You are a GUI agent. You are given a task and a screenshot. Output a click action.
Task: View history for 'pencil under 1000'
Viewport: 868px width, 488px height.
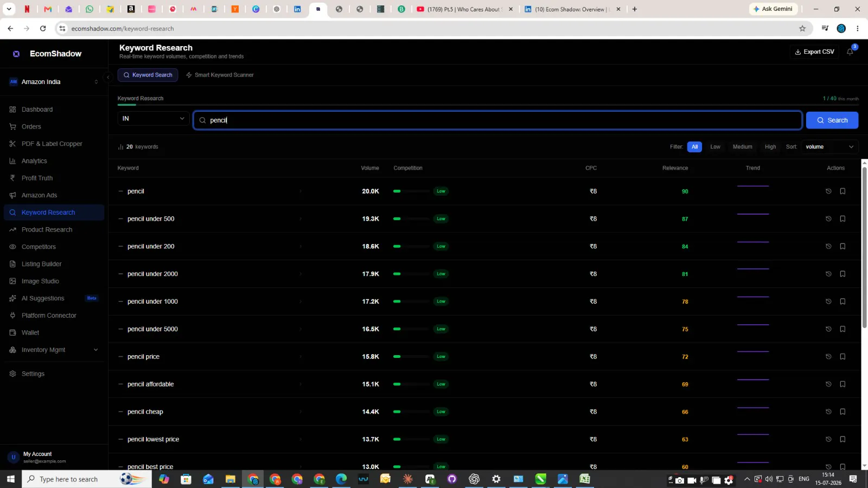pos(828,301)
